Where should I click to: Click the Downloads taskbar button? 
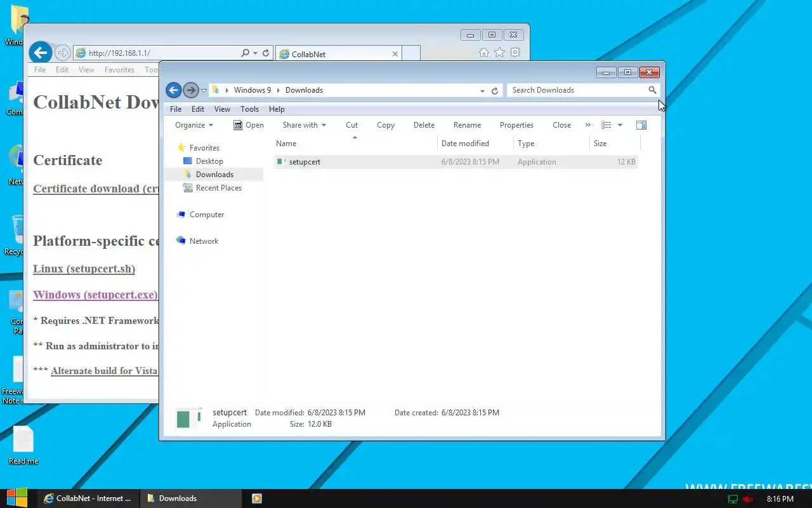point(190,498)
